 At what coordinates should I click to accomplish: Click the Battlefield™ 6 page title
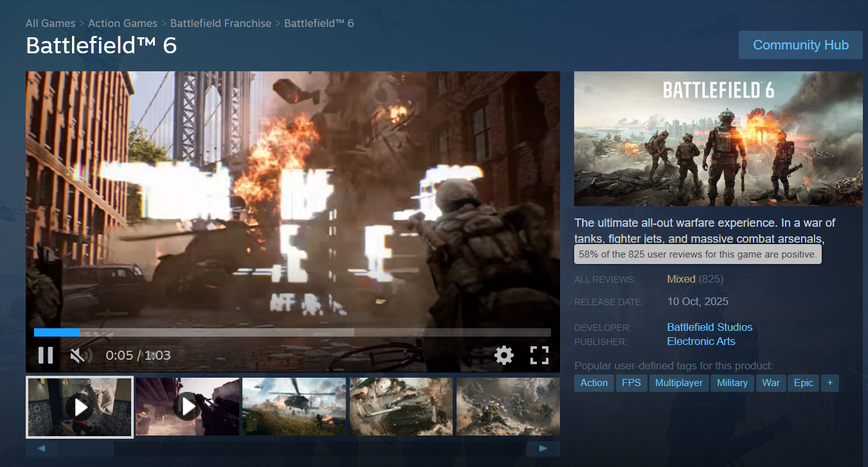[101, 46]
